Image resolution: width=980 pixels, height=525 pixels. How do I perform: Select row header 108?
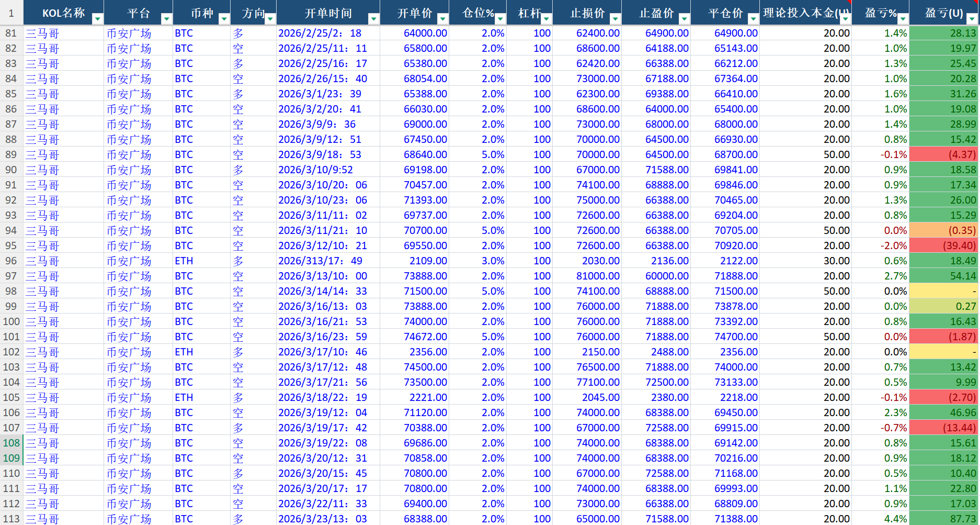coord(11,443)
